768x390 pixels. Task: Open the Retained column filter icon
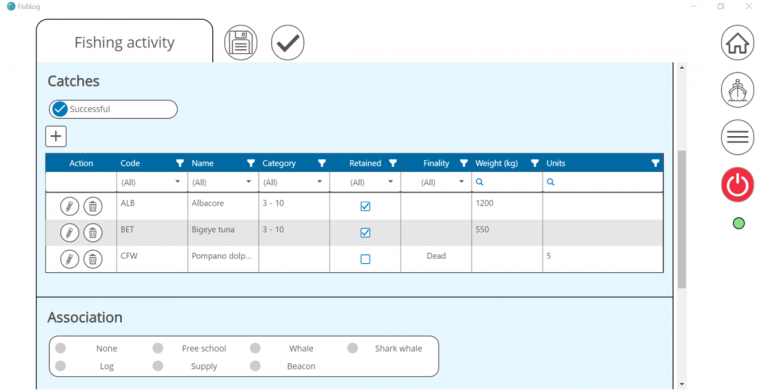pos(393,163)
